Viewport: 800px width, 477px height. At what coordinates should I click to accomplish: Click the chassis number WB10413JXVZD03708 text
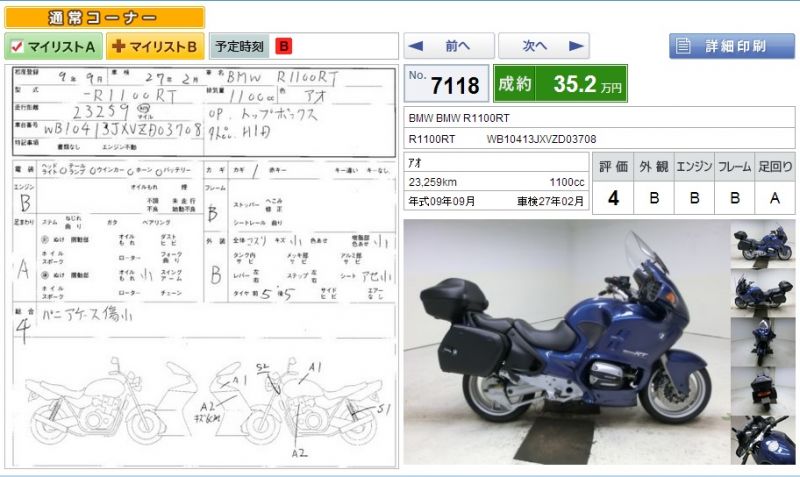point(541,139)
